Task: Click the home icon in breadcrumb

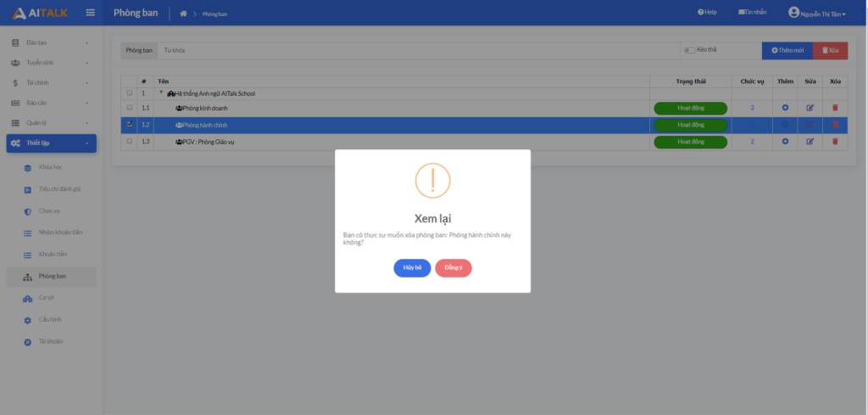Action: tap(183, 14)
